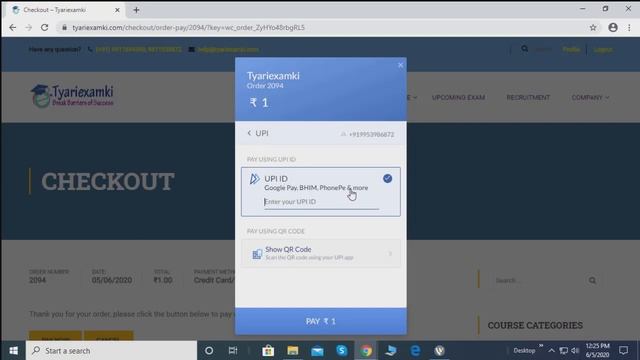640x360 pixels.
Task: Click the Desktop toolbar label on taskbar
Action: click(x=524, y=351)
